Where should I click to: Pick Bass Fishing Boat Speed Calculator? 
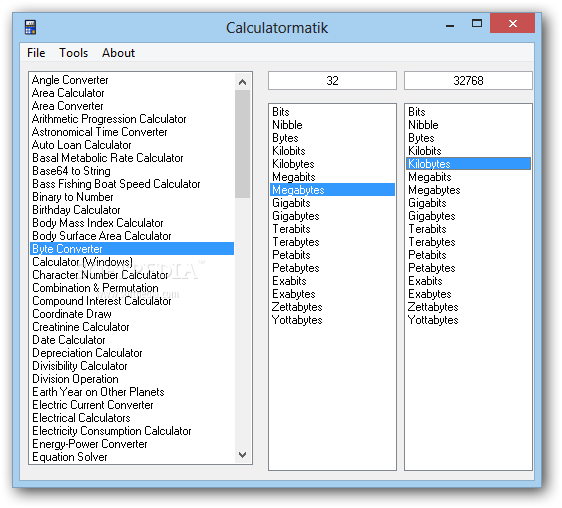coord(132,184)
